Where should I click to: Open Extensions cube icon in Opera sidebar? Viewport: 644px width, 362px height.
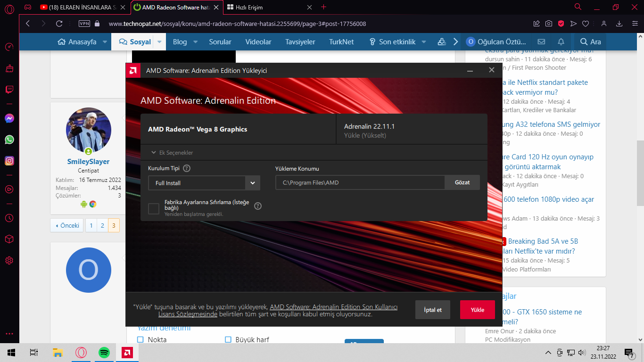(x=9, y=239)
